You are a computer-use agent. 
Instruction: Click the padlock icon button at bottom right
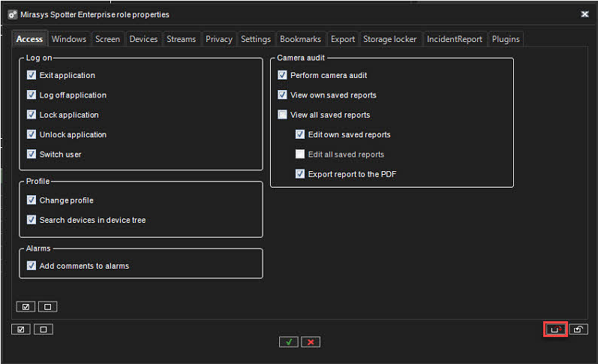coord(578,329)
